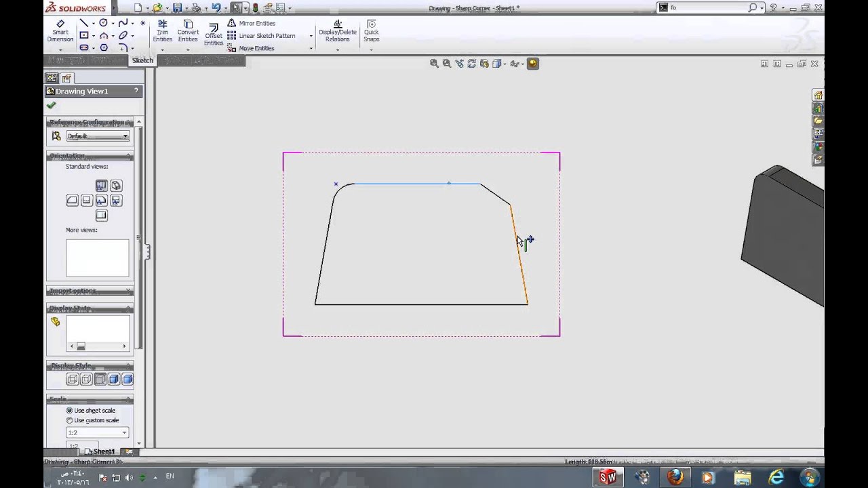Image resolution: width=868 pixels, height=488 pixels.
Task: Select Use custom scale option
Action: pyautogui.click(x=92, y=420)
